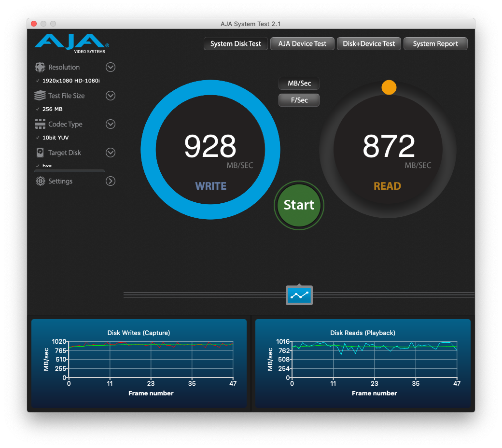
Task: Select the 10bit YUV codec option
Action: (56, 138)
